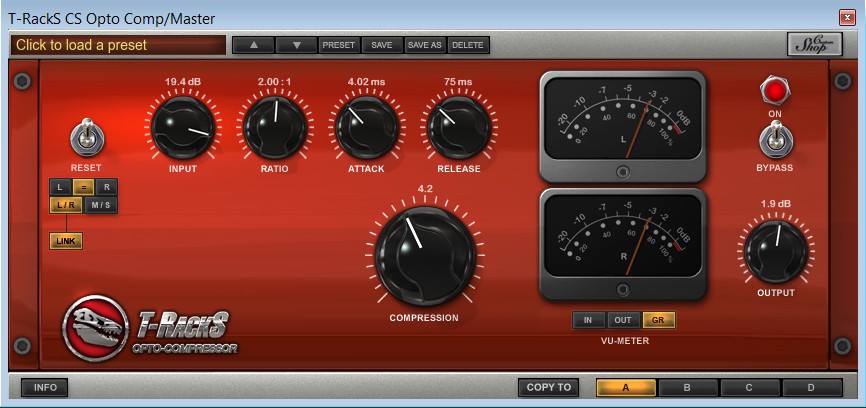Set VU-meter to GR
Screen dimensions: 866x408
coord(658,320)
